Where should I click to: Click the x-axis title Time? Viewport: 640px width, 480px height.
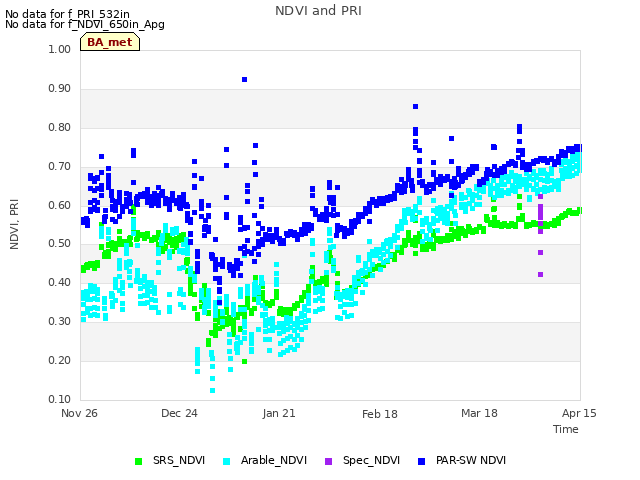point(566,429)
